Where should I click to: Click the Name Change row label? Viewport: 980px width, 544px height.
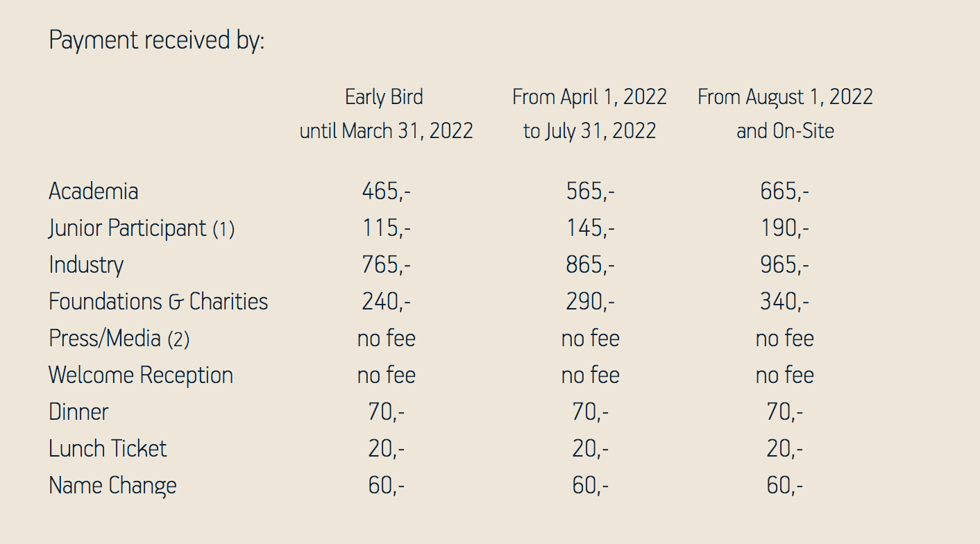click(112, 485)
